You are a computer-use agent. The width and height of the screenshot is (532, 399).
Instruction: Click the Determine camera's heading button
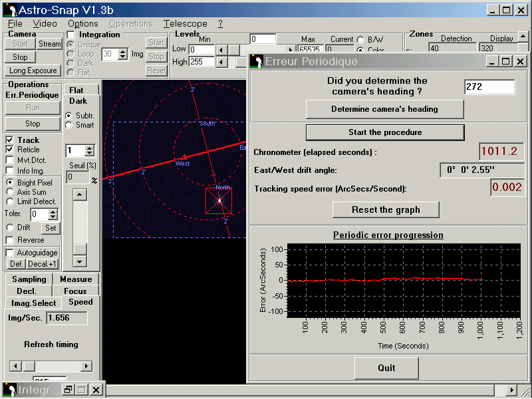point(384,109)
